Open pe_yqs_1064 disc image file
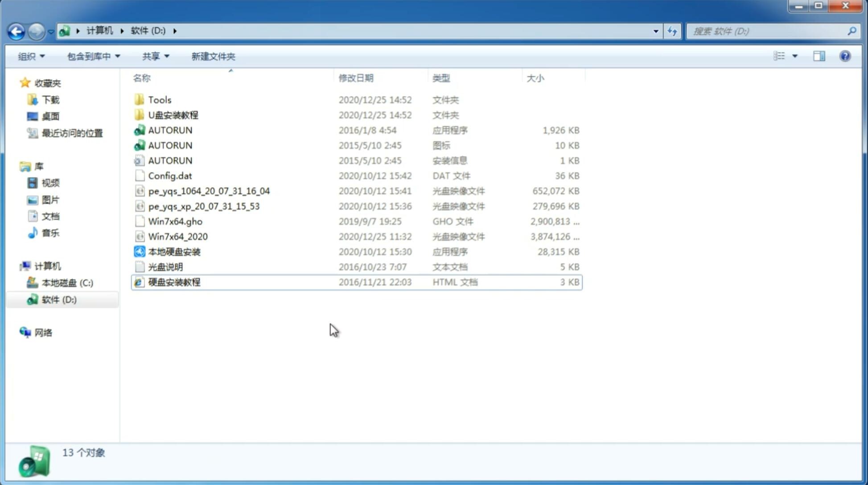The image size is (868, 485). tap(209, 191)
